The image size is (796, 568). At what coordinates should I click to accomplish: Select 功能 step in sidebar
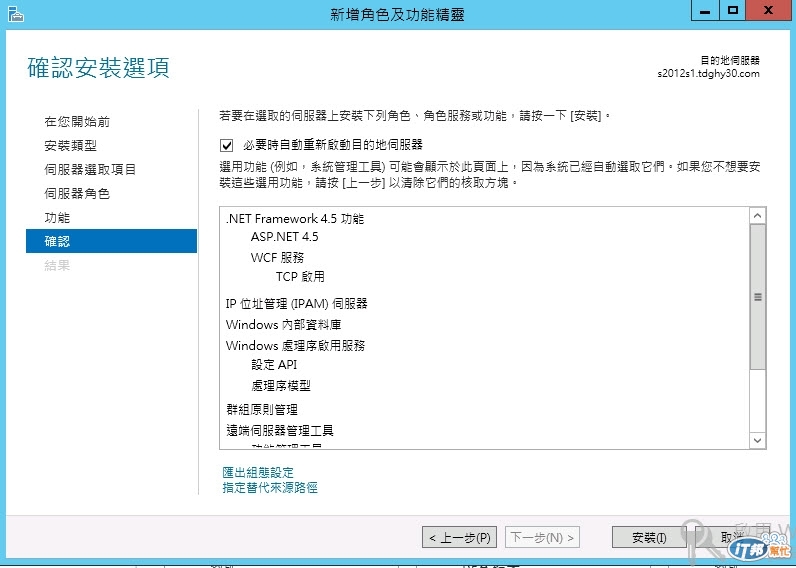point(57,217)
